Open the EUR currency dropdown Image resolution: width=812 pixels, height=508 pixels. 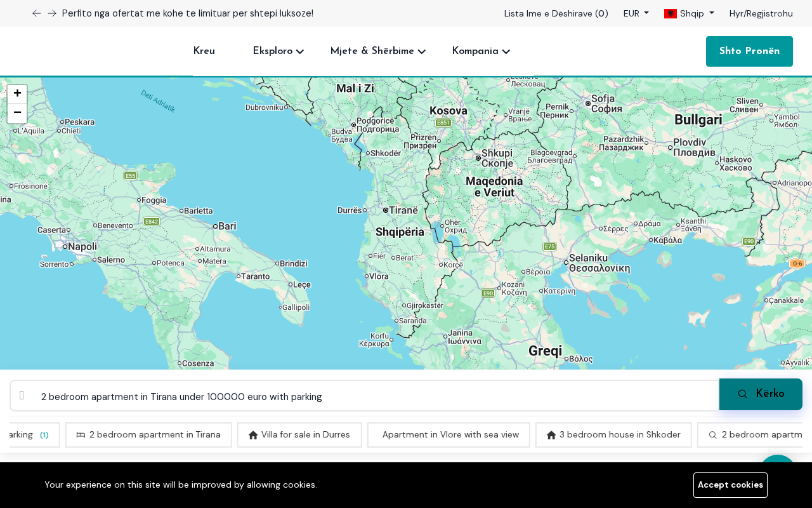tap(635, 13)
